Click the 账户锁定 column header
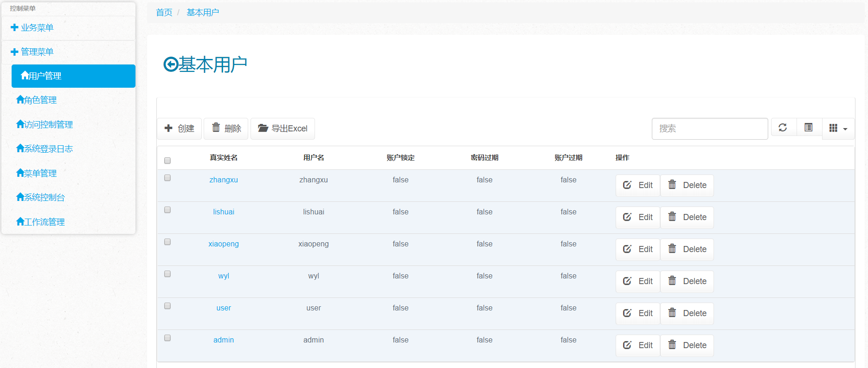 [x=400, y=158]
